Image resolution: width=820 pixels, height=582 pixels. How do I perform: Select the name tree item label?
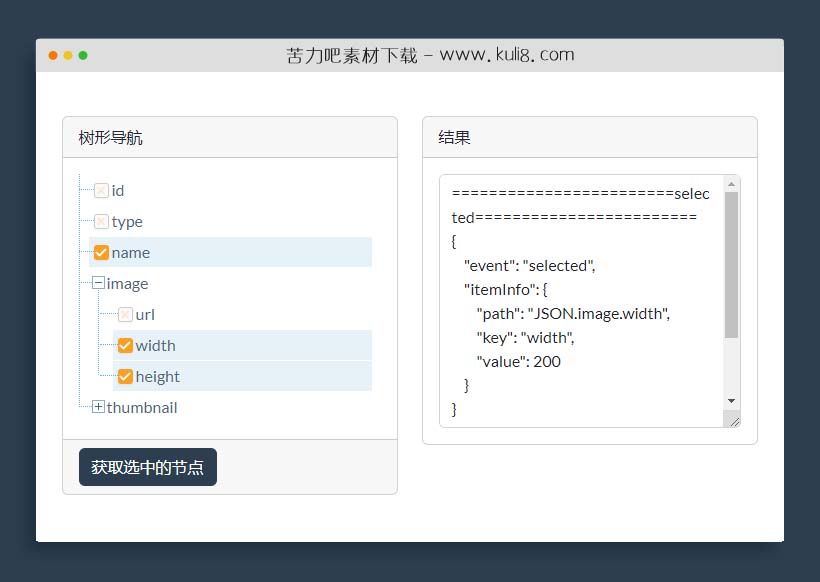pos(131,253)
